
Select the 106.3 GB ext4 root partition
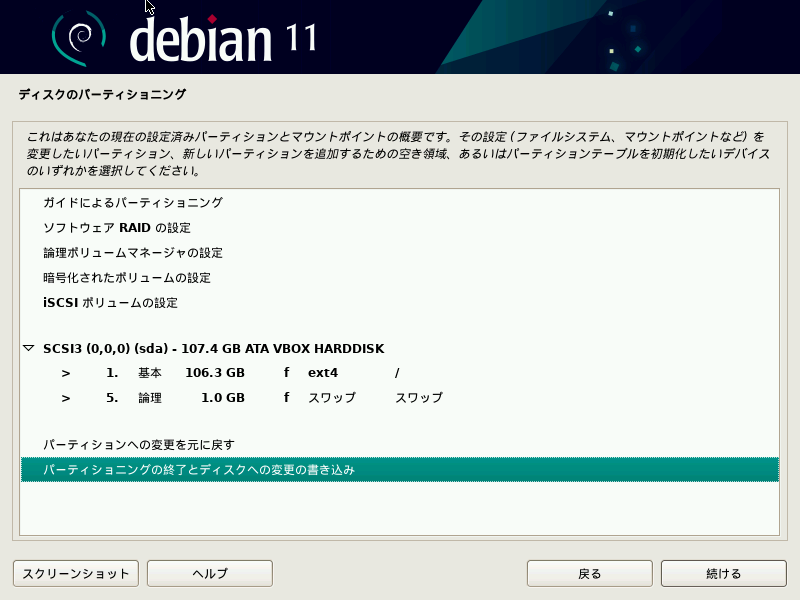(399, 373)
